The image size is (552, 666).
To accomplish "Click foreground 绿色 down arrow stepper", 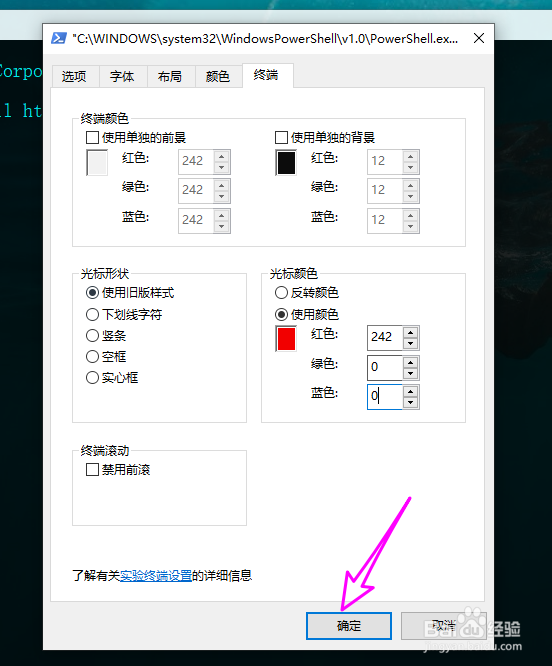I will (222, 197).
